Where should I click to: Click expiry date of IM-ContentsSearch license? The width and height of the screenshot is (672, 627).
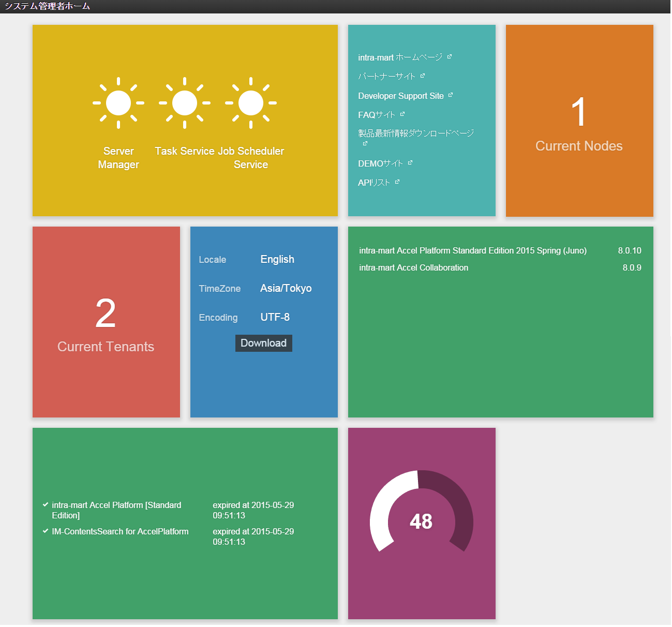tap(253, 536)
